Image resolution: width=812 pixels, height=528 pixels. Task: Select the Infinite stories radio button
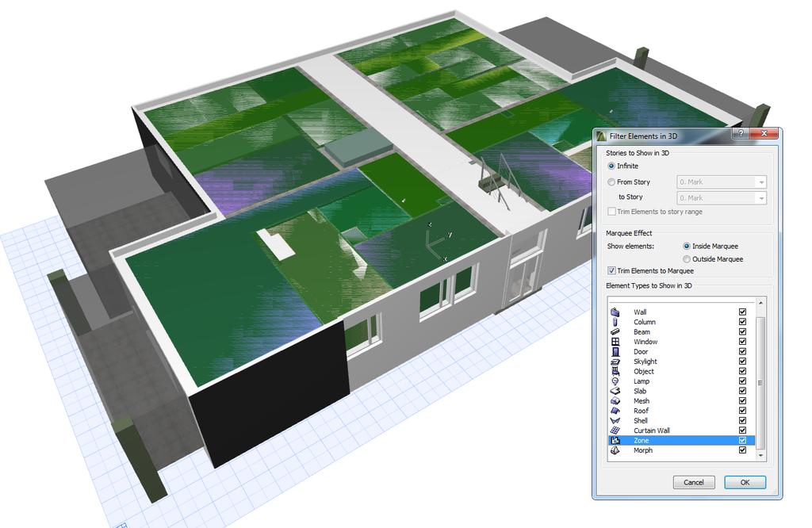coord(611,166)
